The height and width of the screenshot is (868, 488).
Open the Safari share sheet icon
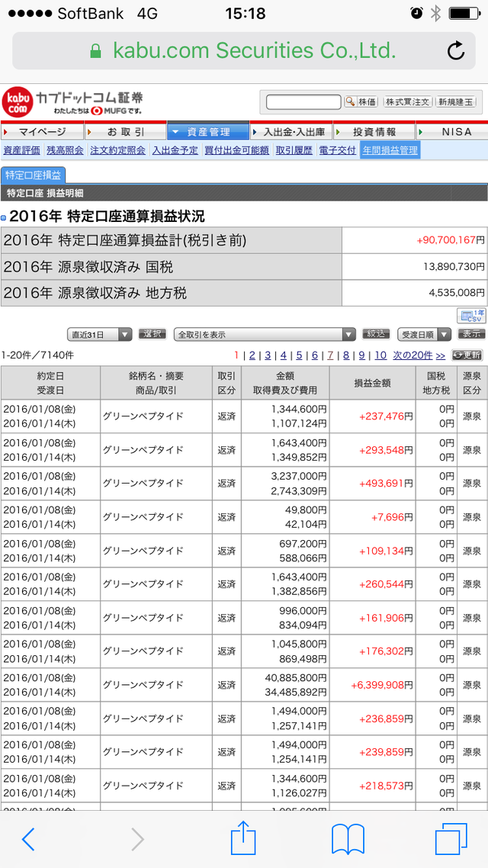click(x=243, y=837)
